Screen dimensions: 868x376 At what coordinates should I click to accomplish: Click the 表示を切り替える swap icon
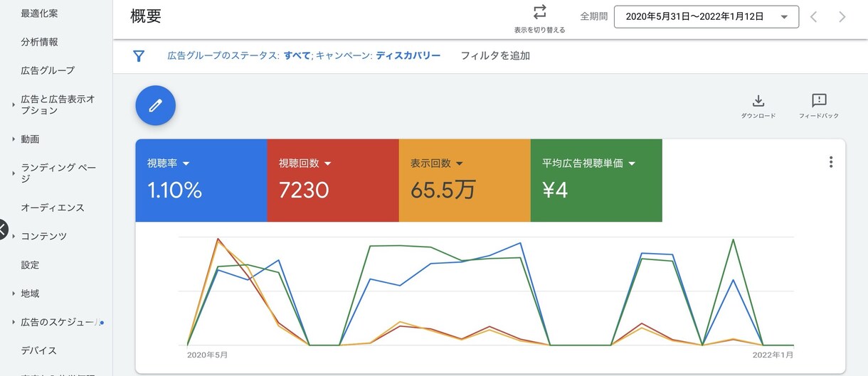540,12
